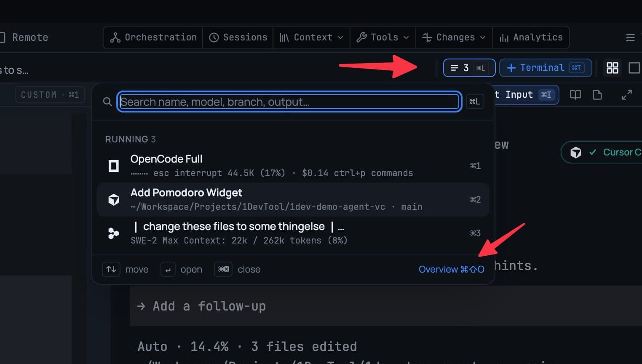The height and width of the screenshot is (364, 642).
Task: Select the change these files session row
Action: click(x=293, y=233)
